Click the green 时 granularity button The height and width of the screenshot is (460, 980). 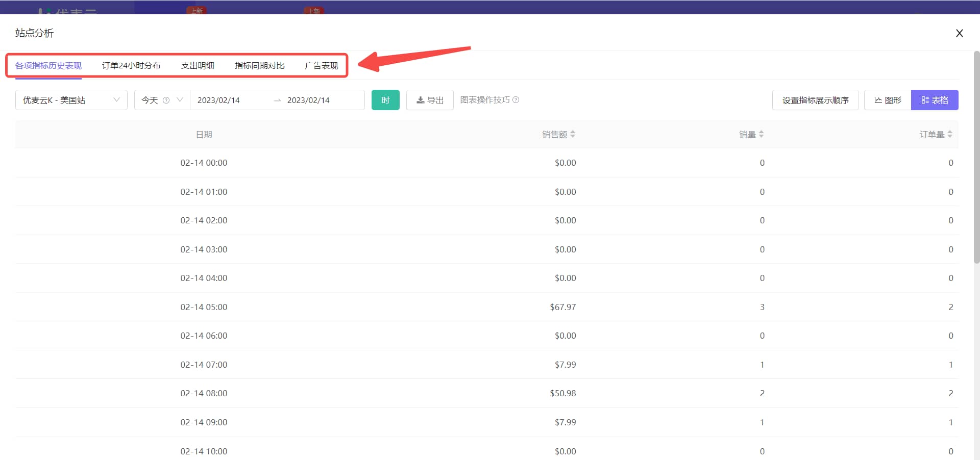click(x=385, y=100)
